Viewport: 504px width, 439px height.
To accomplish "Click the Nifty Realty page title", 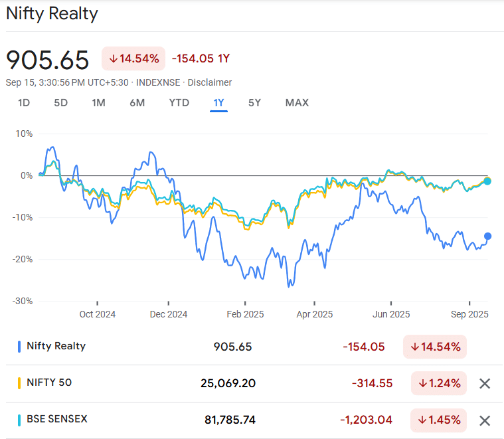I will pos(52,14).
